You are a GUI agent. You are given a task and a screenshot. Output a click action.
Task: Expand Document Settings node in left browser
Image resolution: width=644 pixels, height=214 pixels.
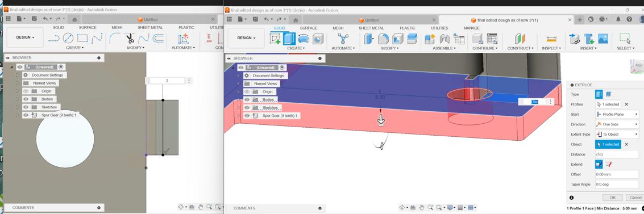click(17, 75)
